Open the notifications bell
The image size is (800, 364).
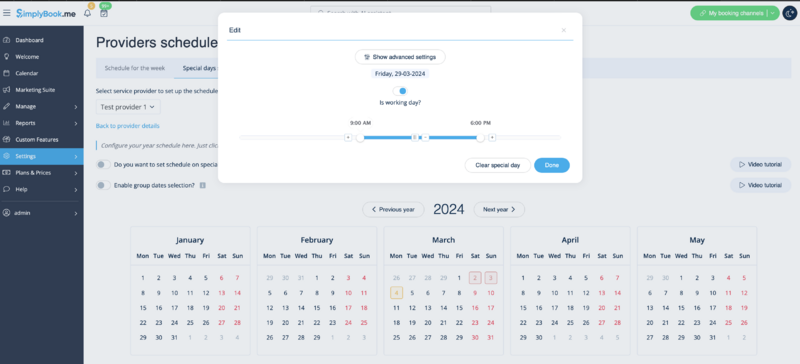[88, 13]
